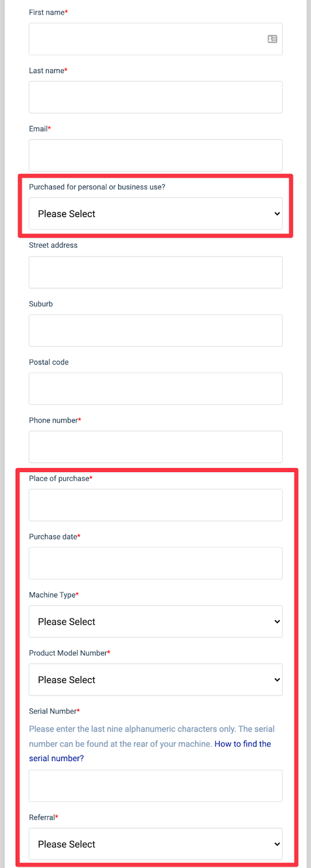Select the Phone number input
This screenshot has width=311, height=868.
coord(155,447)
